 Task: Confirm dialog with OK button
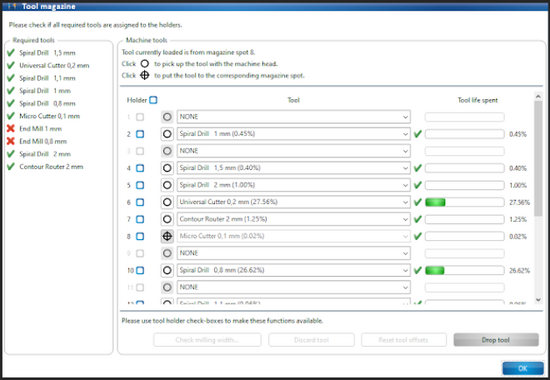point(523,368)
